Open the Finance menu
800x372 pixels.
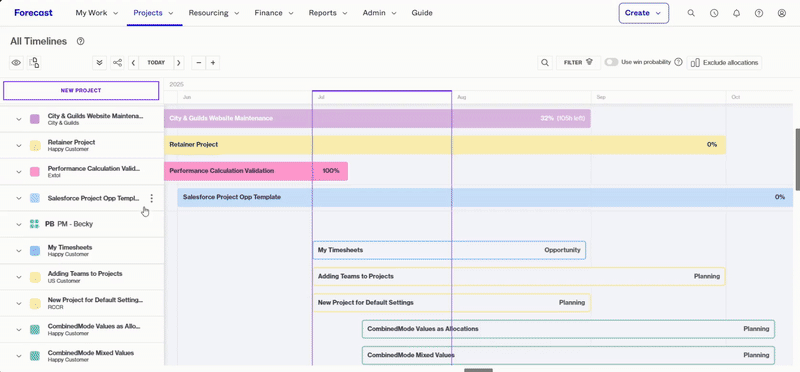(x=274, y=13)
